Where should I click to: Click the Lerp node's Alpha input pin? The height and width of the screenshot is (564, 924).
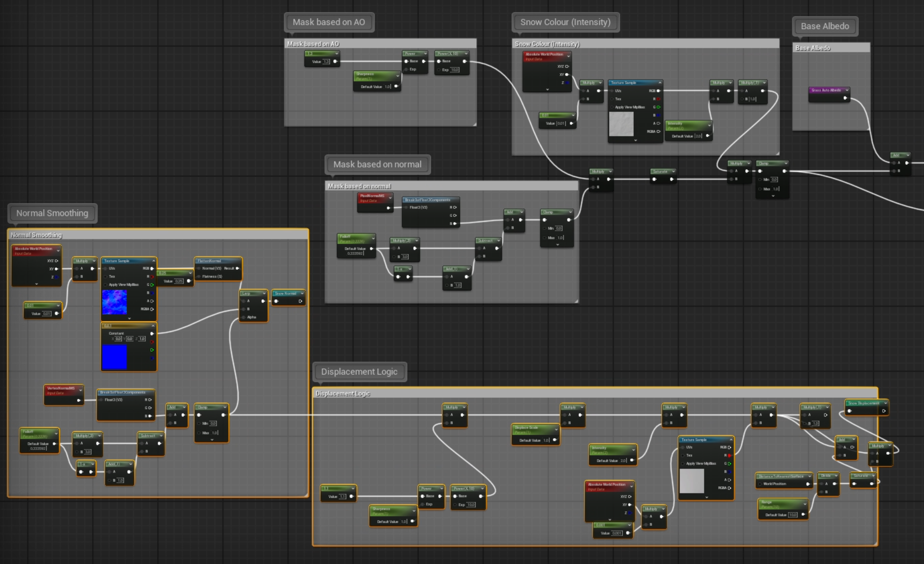click(243, 317)
